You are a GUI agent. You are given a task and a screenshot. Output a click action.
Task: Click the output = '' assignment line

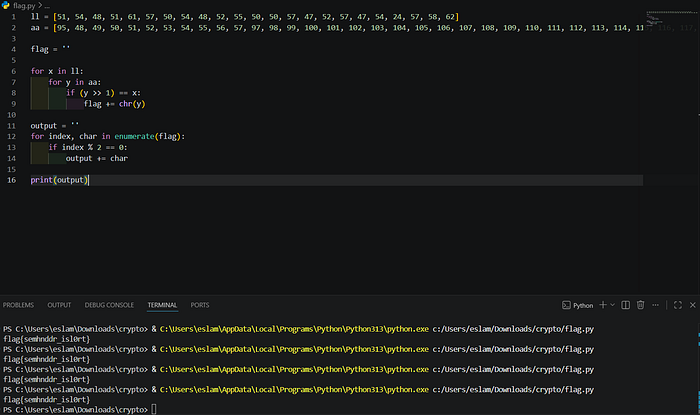[54, 126]
